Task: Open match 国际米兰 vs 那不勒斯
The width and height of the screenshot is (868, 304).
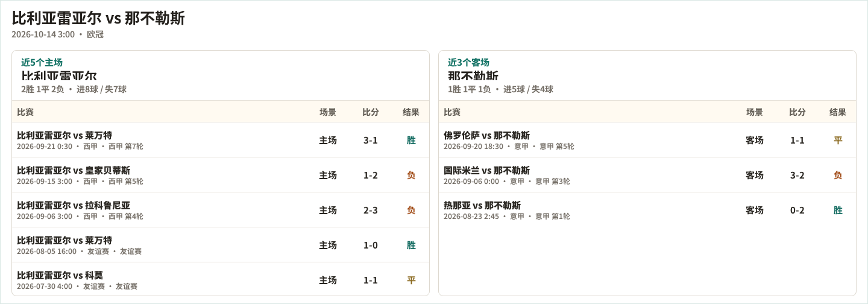Action: tap(647, 175)
